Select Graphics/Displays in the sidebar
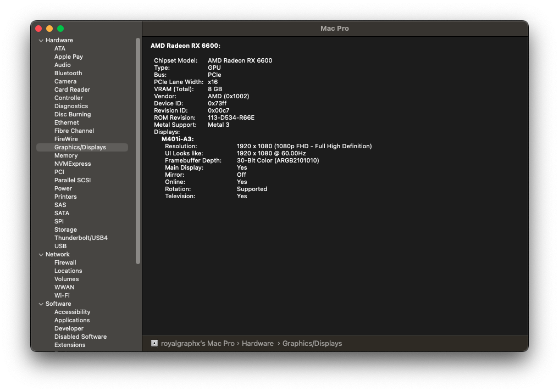 click(x=80, y=147)
